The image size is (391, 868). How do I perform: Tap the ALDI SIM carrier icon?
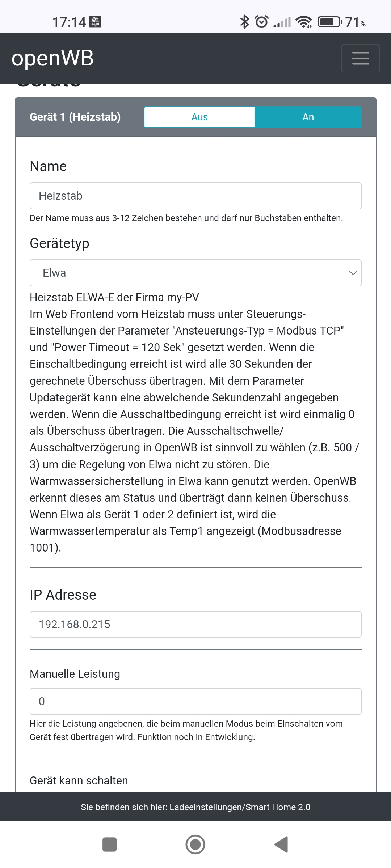tap(96, 22)
